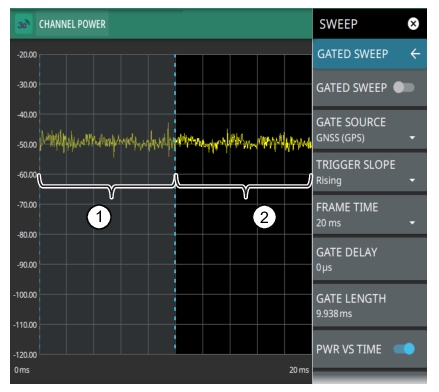The width and height of the screenshot is (439, 392).
Task: Click the 20 ms time axis end label
Action: click(x=299, y=370)
